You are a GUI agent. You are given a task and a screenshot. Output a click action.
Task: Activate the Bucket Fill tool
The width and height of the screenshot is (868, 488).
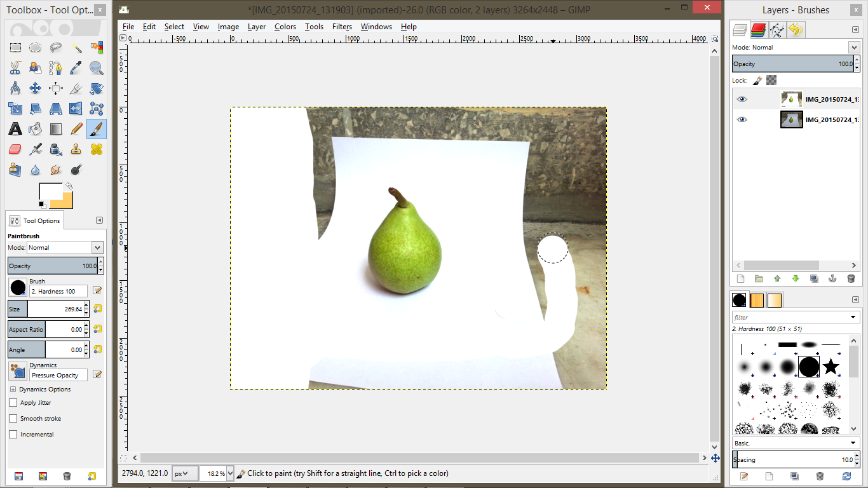pyautogui.click(x=36, y=129)
